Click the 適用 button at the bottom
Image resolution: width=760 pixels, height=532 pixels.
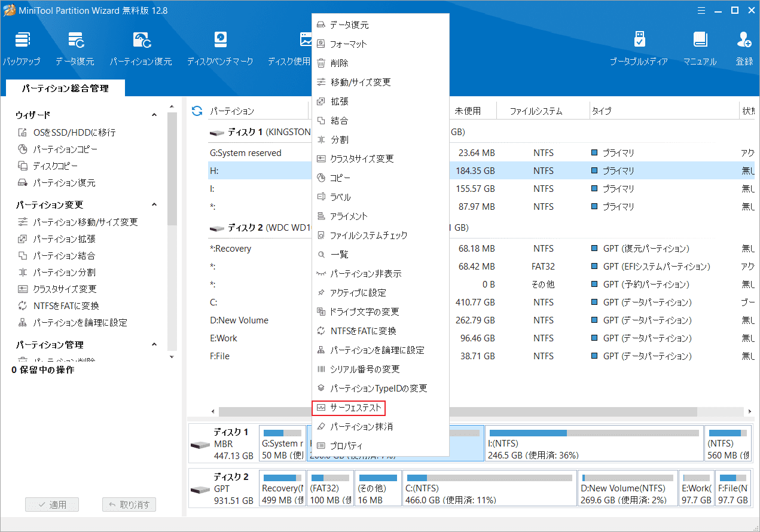52,504
